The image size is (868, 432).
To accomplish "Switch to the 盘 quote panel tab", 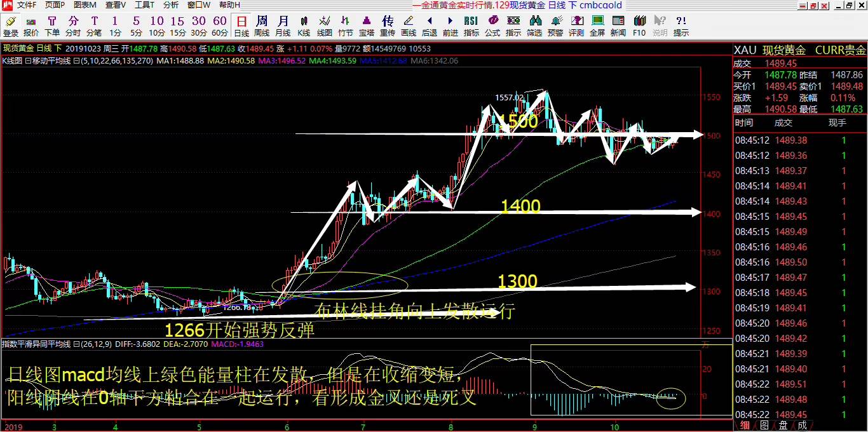I will [x=783, y=426].
